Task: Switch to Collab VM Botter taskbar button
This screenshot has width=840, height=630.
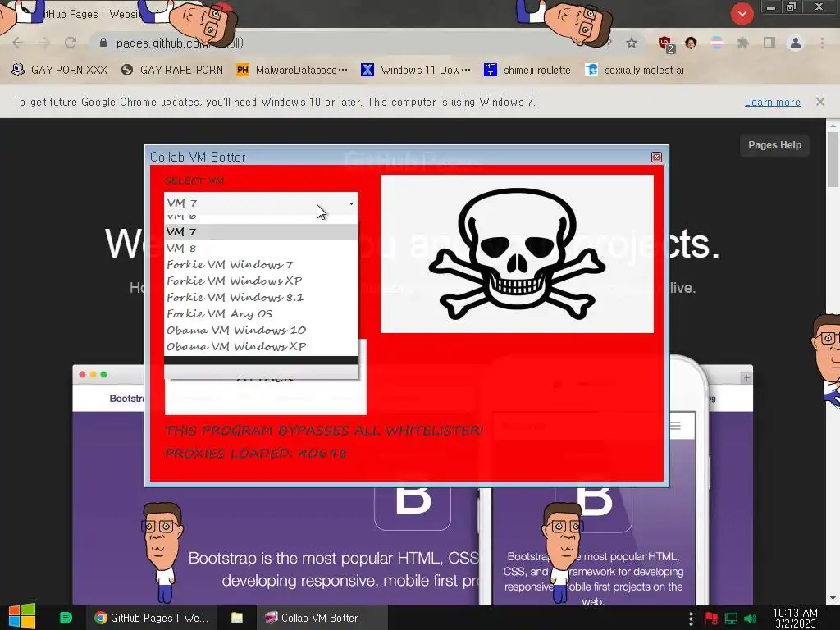Action: [322, 618]
